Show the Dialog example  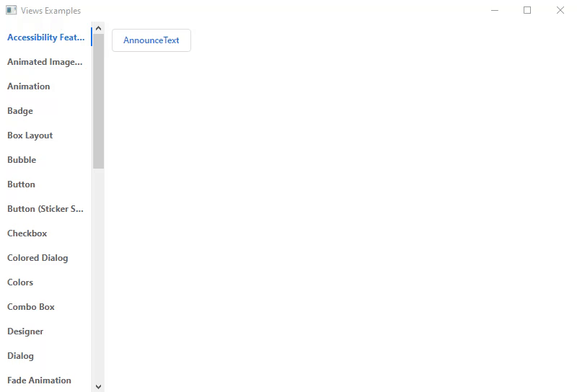pyautogui.click(x=21, y=356)
